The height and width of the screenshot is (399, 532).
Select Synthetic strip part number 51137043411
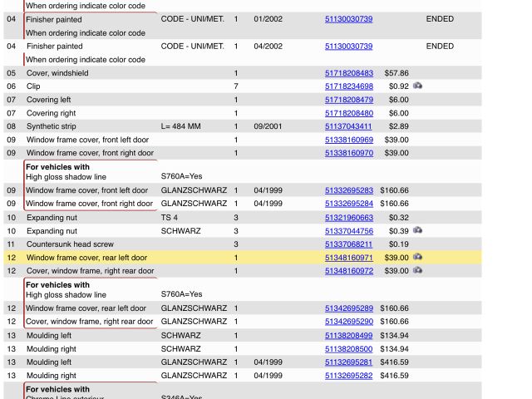(348, 126)
